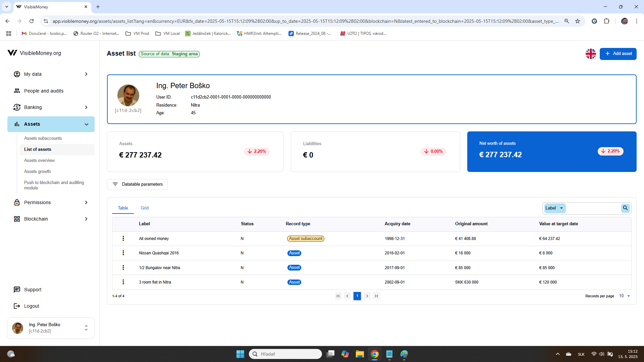Expand the Banking menu

[51, 107]
